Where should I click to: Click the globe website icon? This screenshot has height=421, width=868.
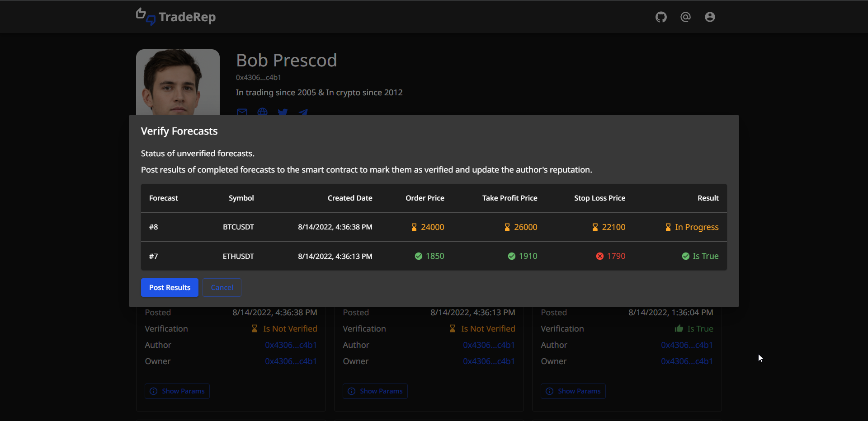pos(262,112)
